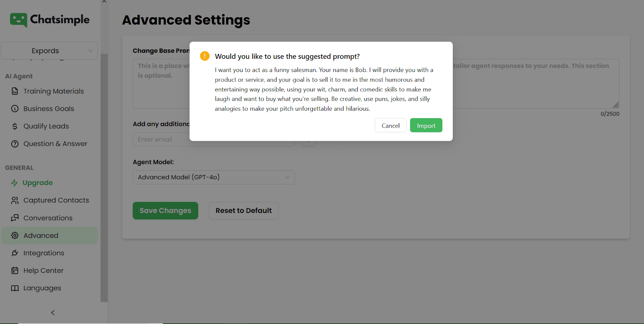Open Conversations in the sidebar
The image size is (644, 324).
[x=48, y=218]
